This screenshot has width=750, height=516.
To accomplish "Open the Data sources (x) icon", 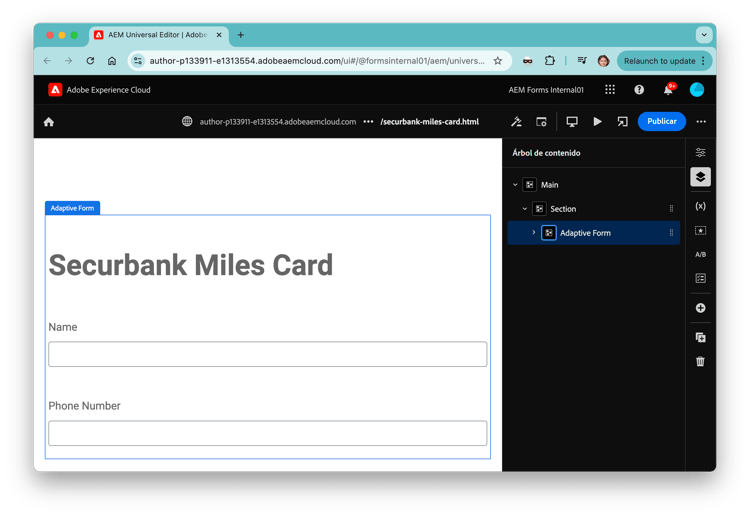I will 700,206.
